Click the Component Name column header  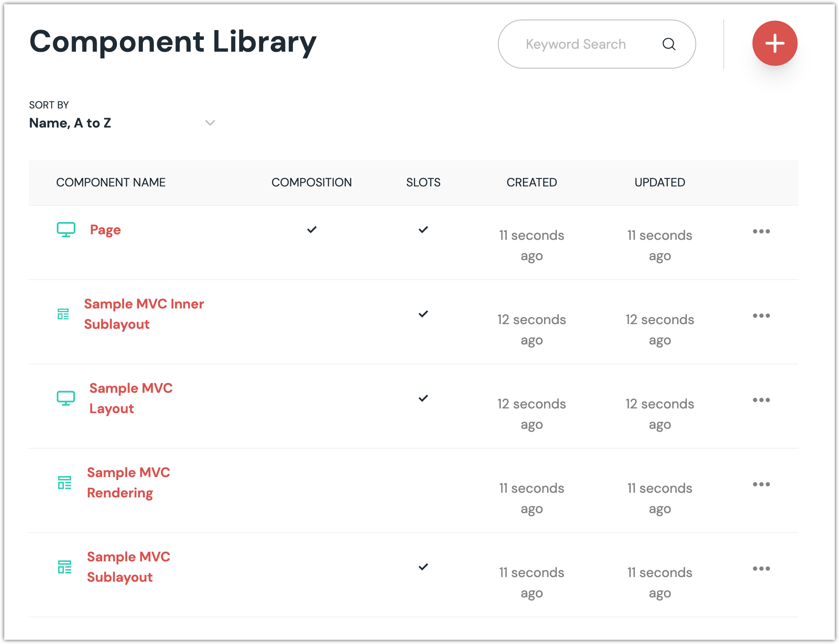111,182
